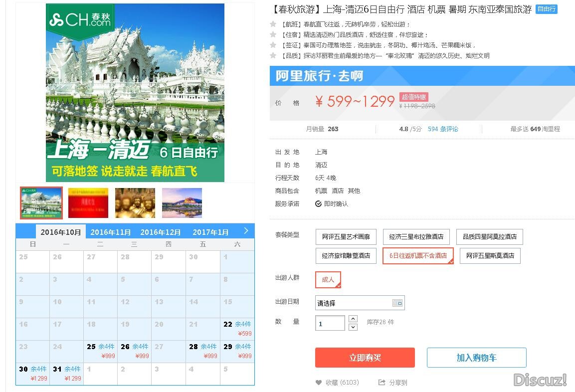The image size is (575, 392).
Task: Decrease quantity with down arrow
Action: (x=353, y=327)
